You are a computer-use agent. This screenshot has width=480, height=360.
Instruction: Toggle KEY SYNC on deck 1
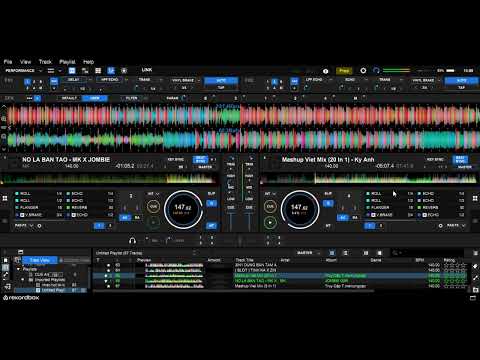tap(176, 159)
